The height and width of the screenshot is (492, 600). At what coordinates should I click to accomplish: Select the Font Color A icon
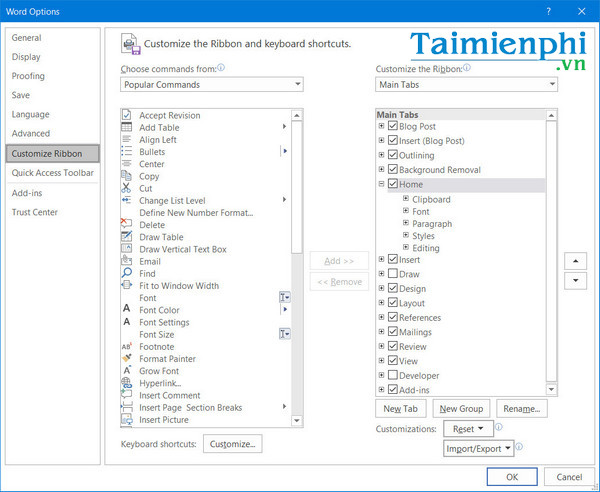[127, 309]
